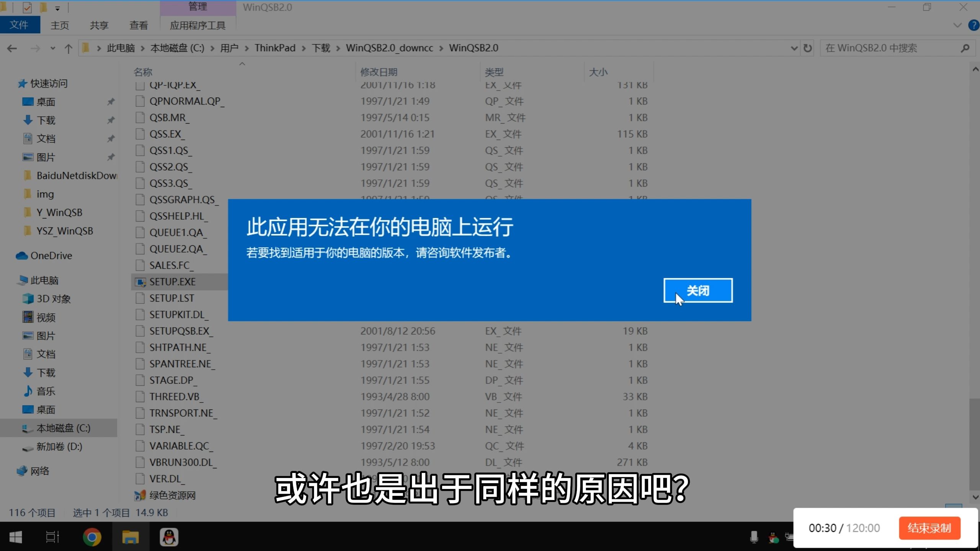Click ThinkPad in the address path
The height and width of the screenshot is (551, 980).
pyautogui.click(x=275, y=48)
